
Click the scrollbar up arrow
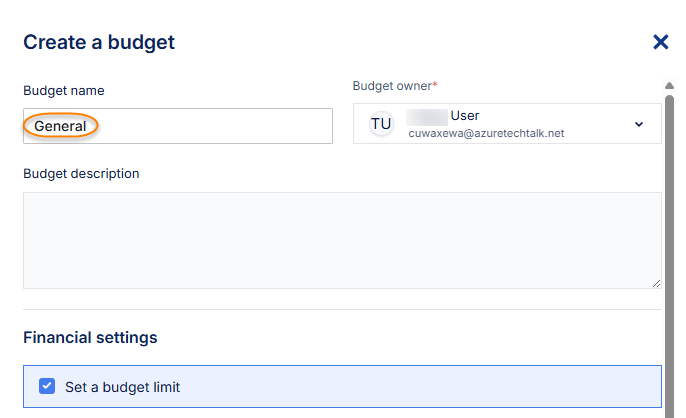(x=669, y=86)
